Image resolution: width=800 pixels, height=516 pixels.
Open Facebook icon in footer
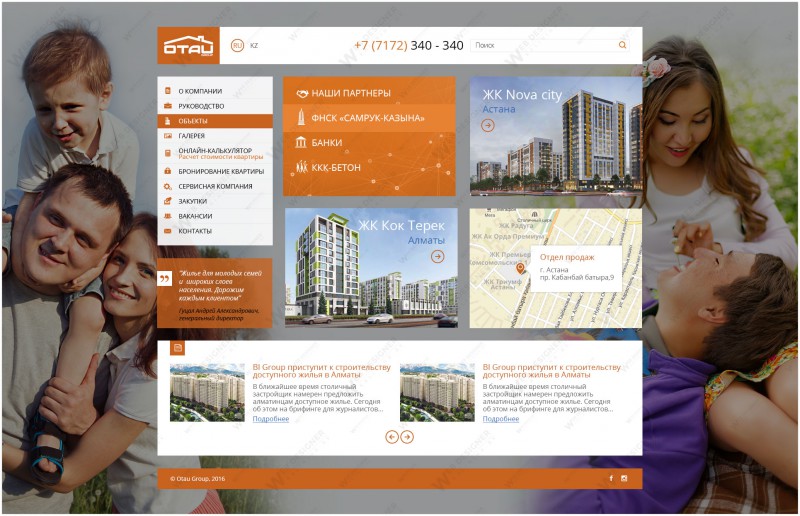point(611,478)
